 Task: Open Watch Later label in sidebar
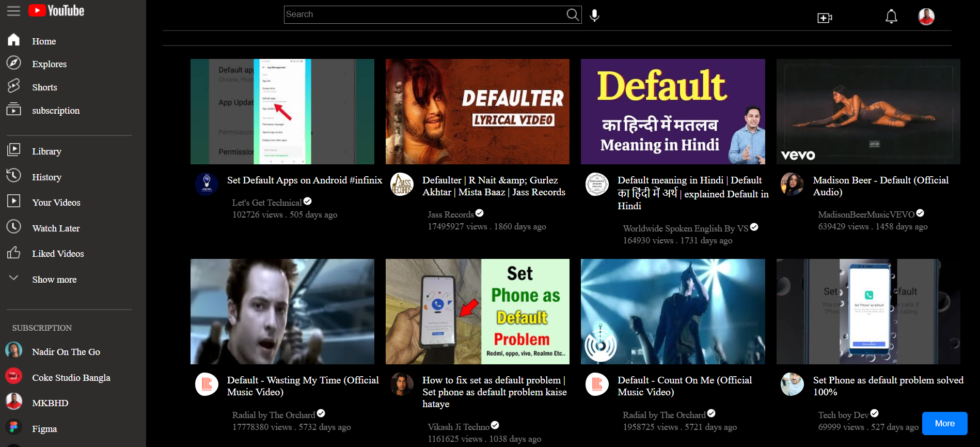[x=56, y=228]
